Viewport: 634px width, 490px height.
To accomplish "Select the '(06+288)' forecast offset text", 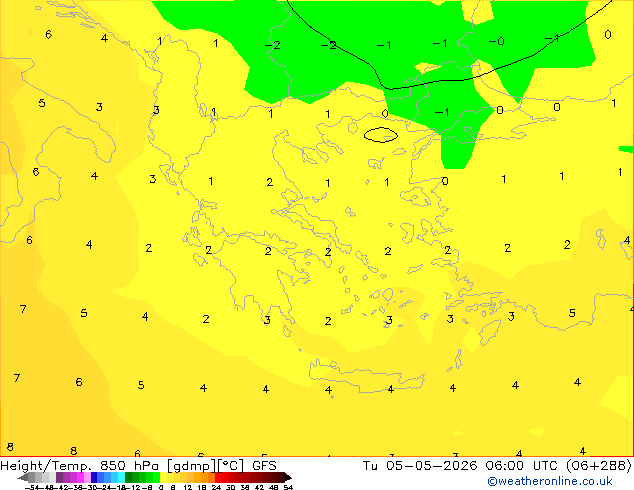I will point(599,466).
